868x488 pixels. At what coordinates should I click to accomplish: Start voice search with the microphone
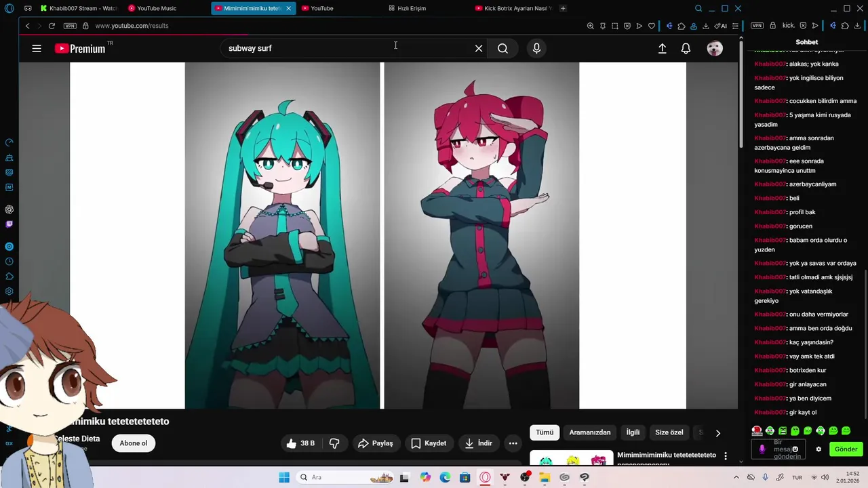(536, 48)
